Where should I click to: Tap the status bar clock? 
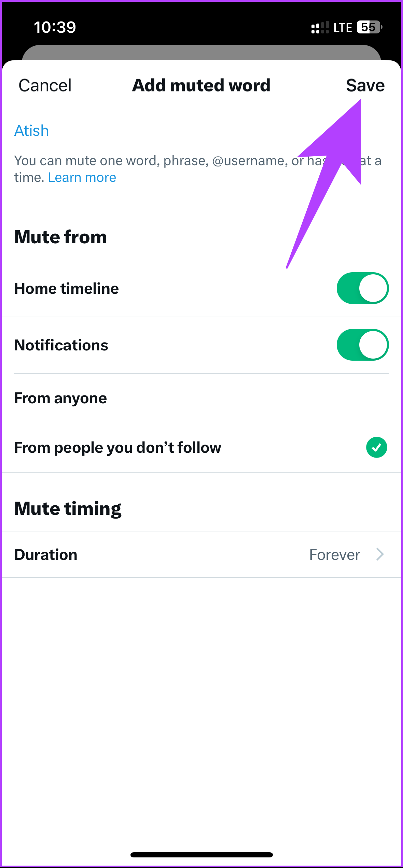pos(55,27)
